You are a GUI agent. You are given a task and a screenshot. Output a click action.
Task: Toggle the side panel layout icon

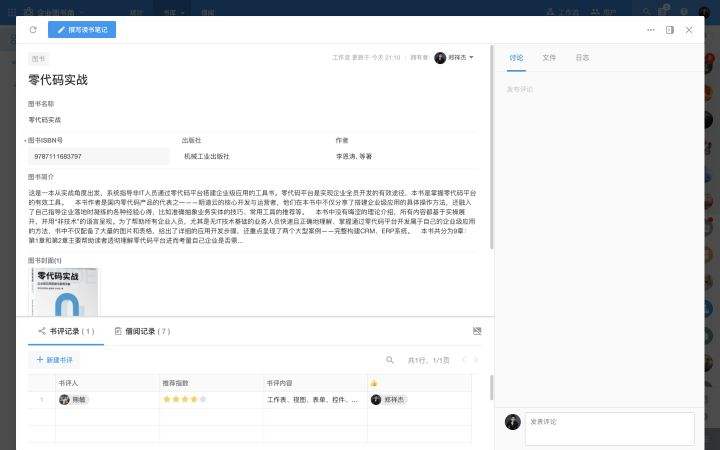point(670,30)
